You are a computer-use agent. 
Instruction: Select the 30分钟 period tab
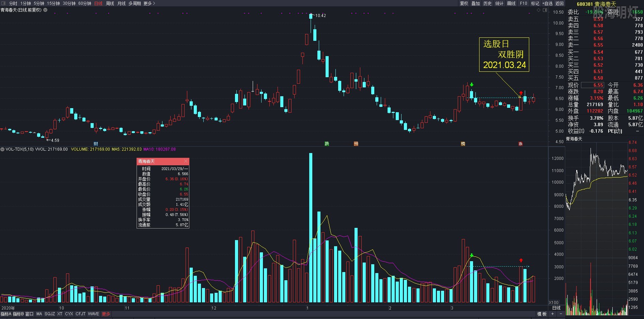[69, 3]
